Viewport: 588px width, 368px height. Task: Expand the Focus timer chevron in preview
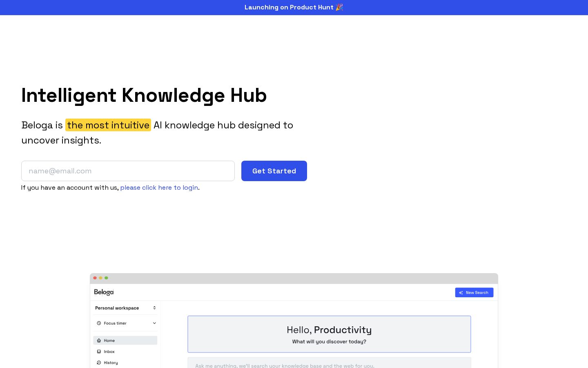(x=154, y=323)
